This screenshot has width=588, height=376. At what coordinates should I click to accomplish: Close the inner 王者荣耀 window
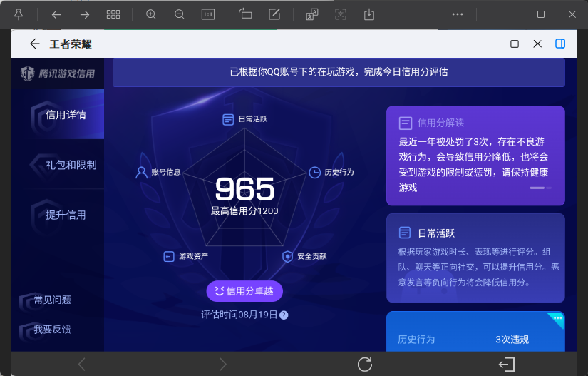tap(537, 44)
